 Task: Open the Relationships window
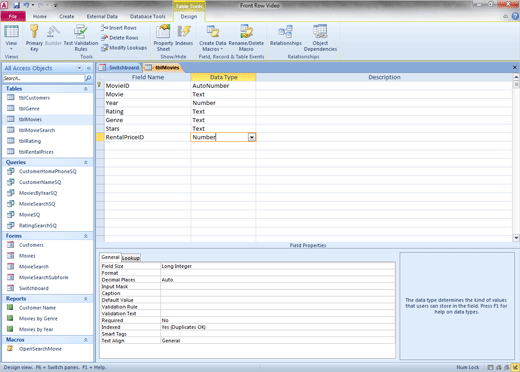coord(286,36)
